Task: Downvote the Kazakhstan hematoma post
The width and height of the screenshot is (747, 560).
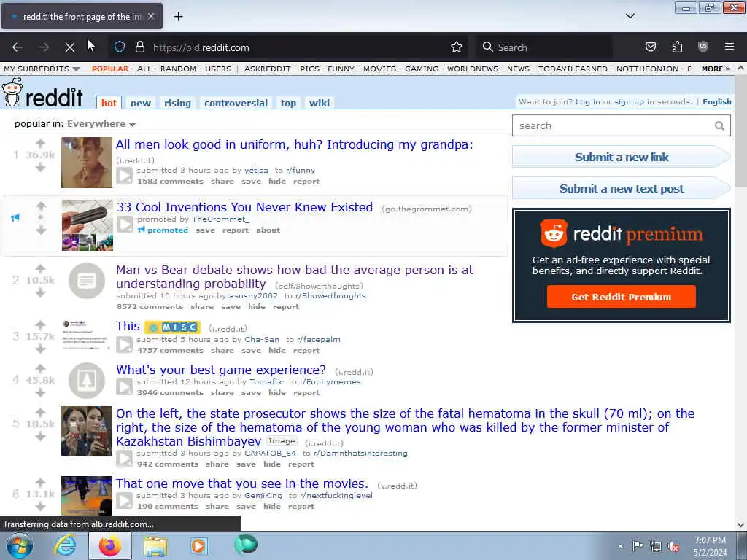Action: pyautogui.click(x=41, y=436)
